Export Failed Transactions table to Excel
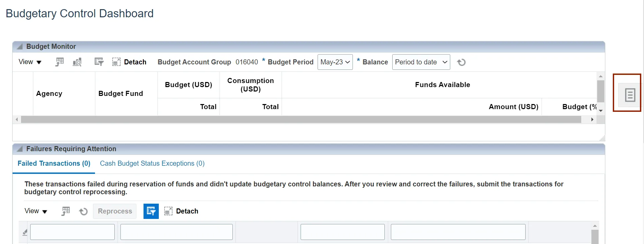The width and height of the screenshot is (644, 244). click(x=65, y=211)
